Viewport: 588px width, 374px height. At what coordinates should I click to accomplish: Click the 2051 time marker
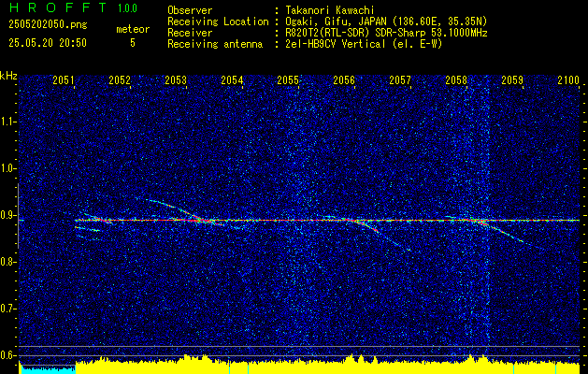[64, 79]
